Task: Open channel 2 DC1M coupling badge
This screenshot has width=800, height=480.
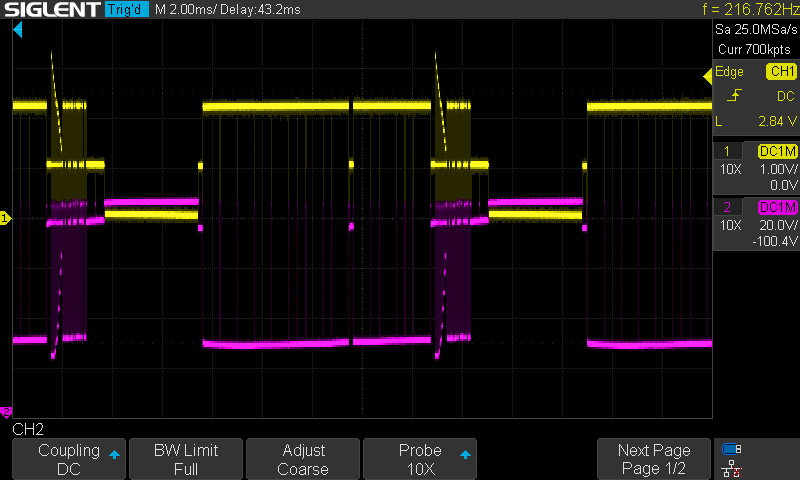Action: [x=778, y=207]
